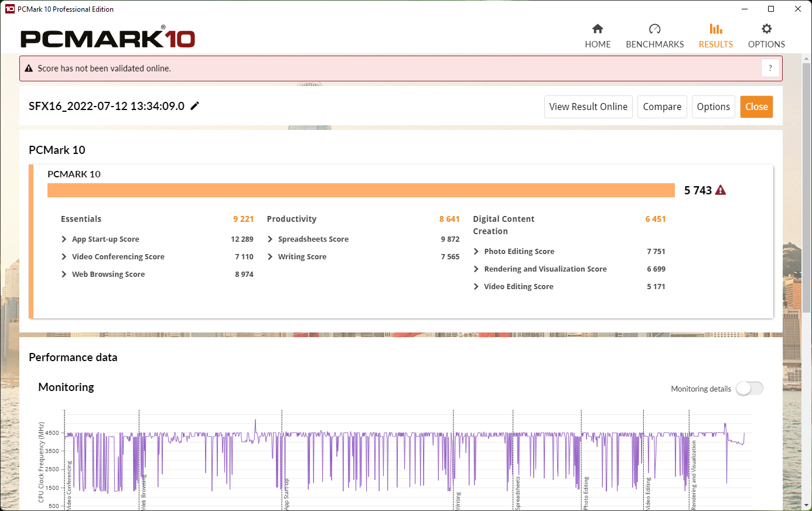Click the Essentials score 9 221

243,219
